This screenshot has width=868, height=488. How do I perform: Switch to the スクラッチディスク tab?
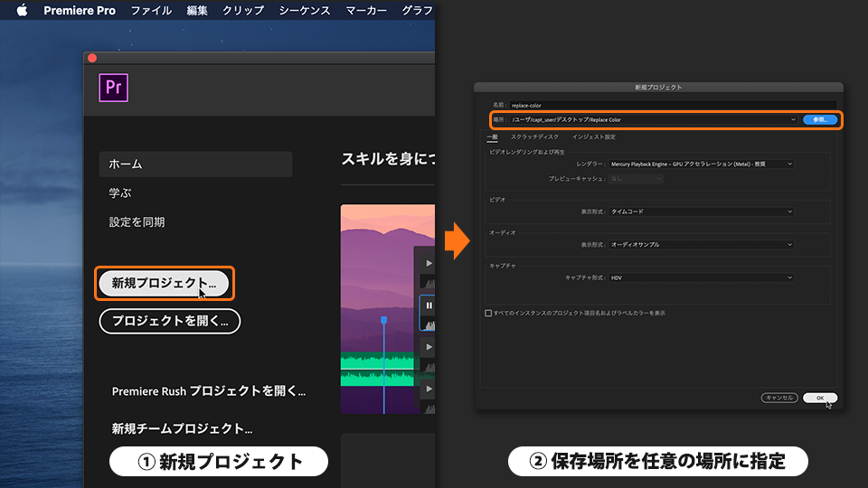point(534,136)
